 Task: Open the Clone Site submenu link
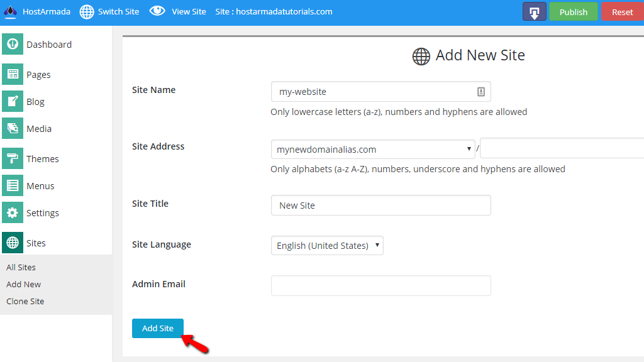(x=25, y=301)
